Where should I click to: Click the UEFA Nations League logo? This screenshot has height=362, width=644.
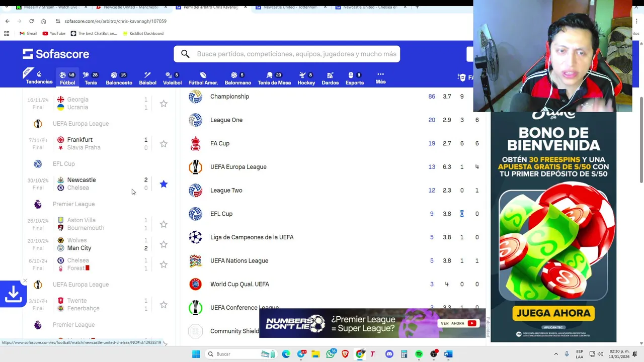[x=196, y=261]
